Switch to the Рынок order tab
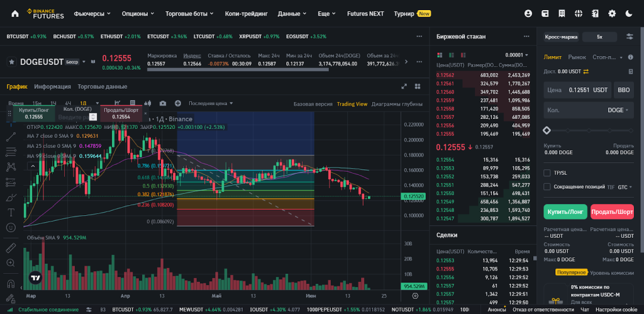The image size is (644, 314). (577, 57)
